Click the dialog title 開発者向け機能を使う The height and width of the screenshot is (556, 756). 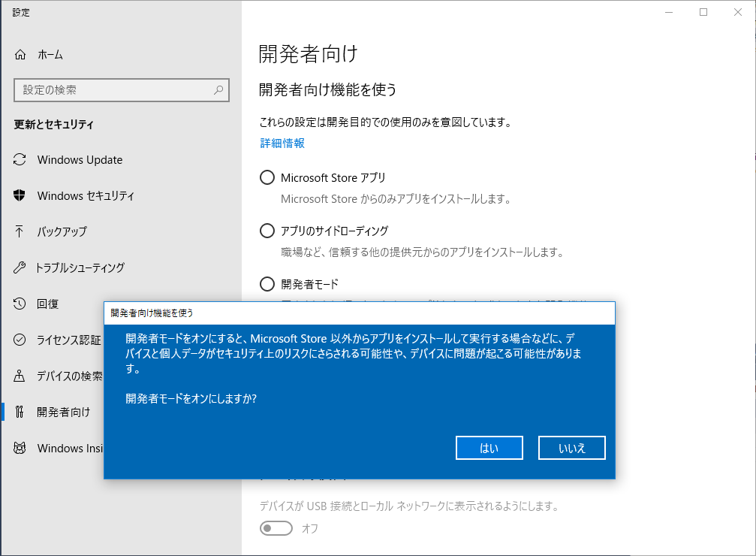click(152, 313)
